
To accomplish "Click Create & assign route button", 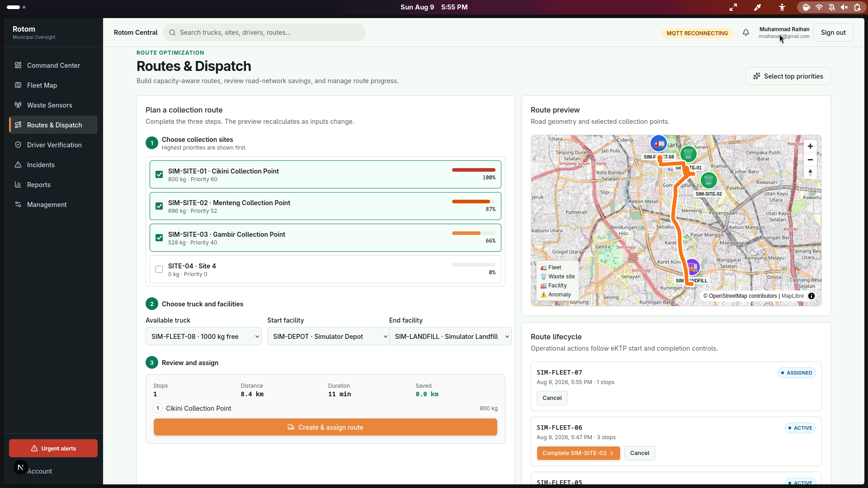I will coord(325,427).
